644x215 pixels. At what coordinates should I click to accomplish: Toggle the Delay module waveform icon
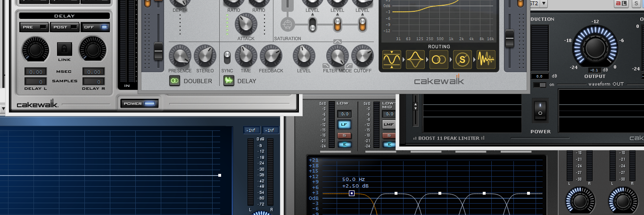click(x=229, y=81)
